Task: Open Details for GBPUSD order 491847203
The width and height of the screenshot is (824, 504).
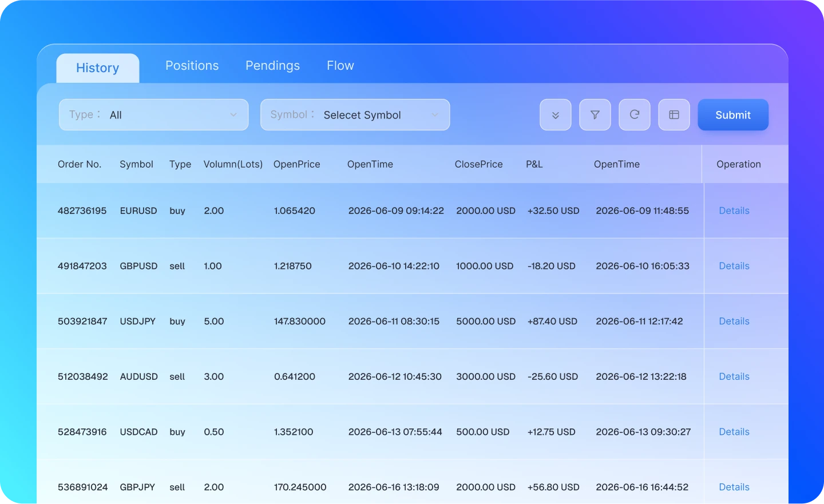Action: tap(734, 266)
